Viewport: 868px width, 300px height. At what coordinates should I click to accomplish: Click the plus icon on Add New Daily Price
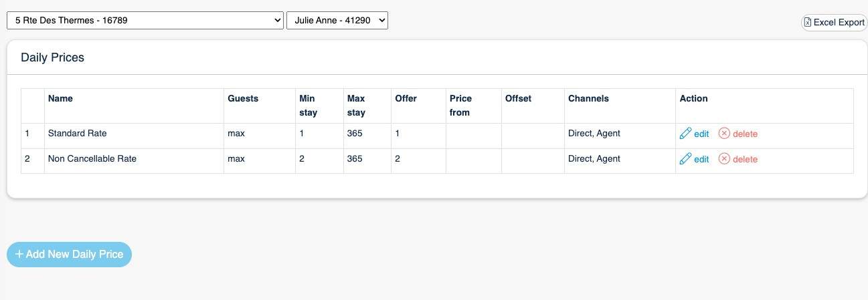(19, 255)
